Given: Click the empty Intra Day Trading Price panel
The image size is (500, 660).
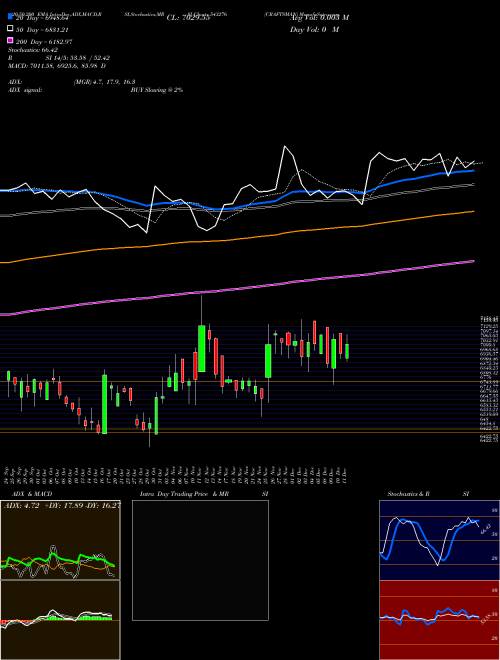Looking at the screenshot, I should tap(200, 560).
